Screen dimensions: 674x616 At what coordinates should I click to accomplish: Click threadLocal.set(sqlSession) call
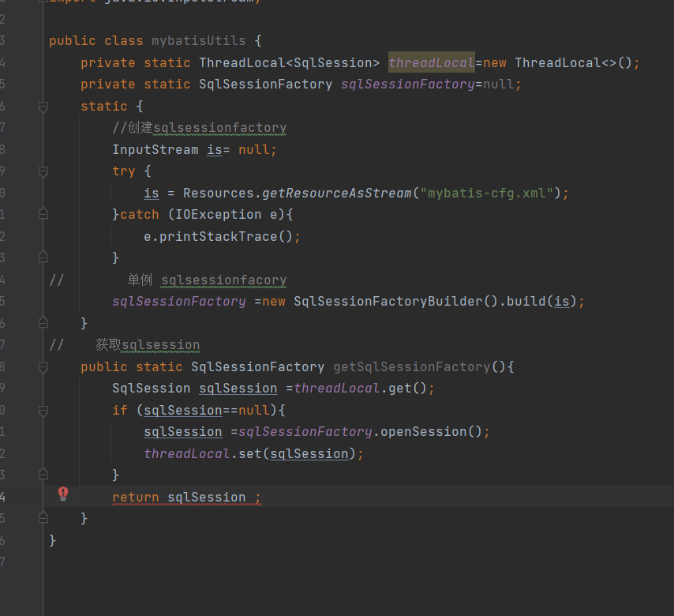(x=253, y=454)
